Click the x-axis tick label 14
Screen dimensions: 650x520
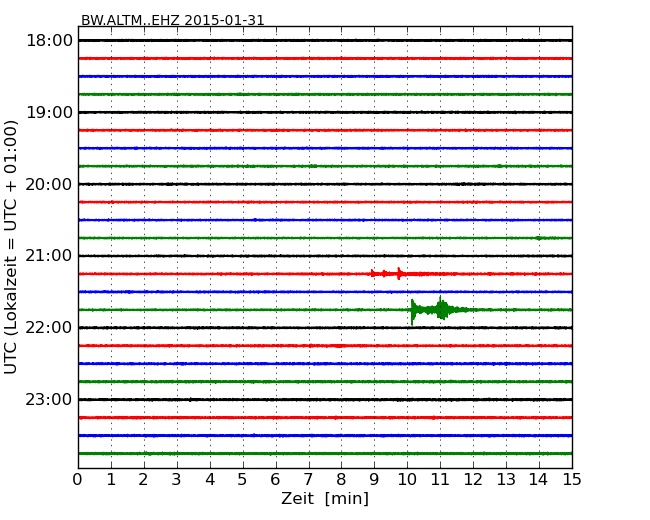coord(538,479)
